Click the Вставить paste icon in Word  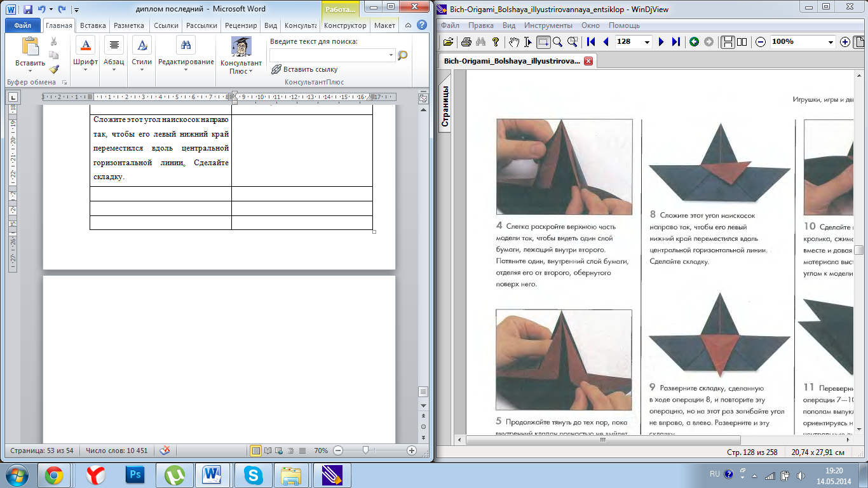coord(30,47)
